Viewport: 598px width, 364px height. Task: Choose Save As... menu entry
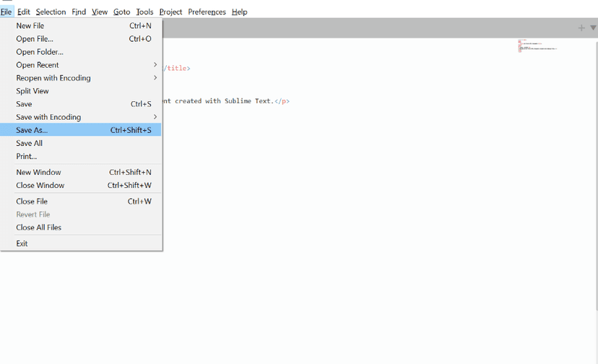coord(81,130)
